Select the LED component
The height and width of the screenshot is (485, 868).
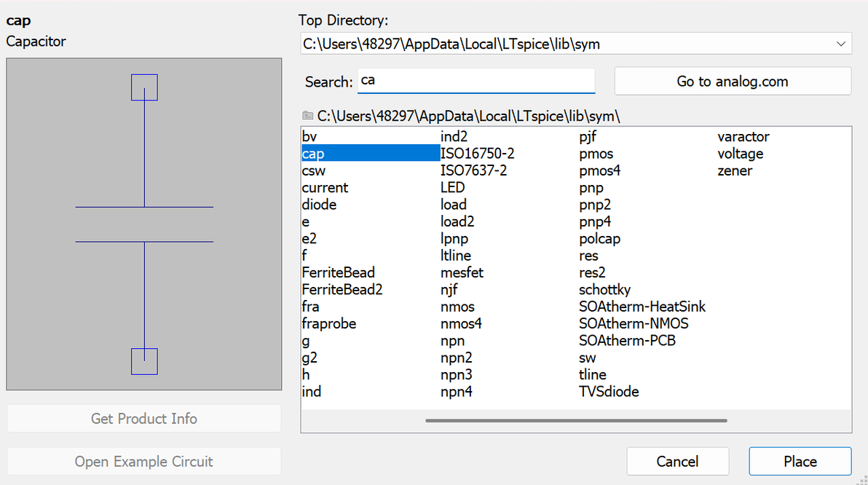click(452, 188)
